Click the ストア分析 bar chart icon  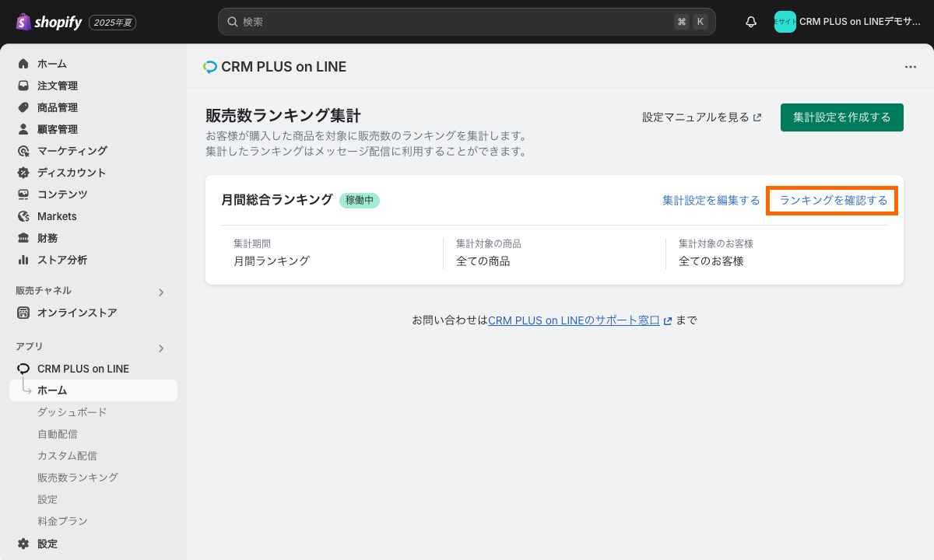(23, 260)
